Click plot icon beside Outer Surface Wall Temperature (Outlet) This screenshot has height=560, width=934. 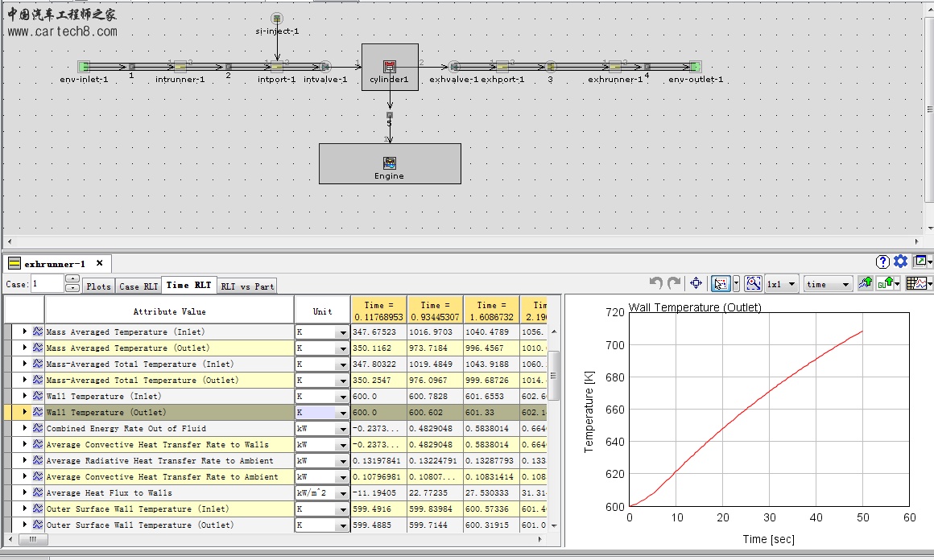click(x=38, y=525)
